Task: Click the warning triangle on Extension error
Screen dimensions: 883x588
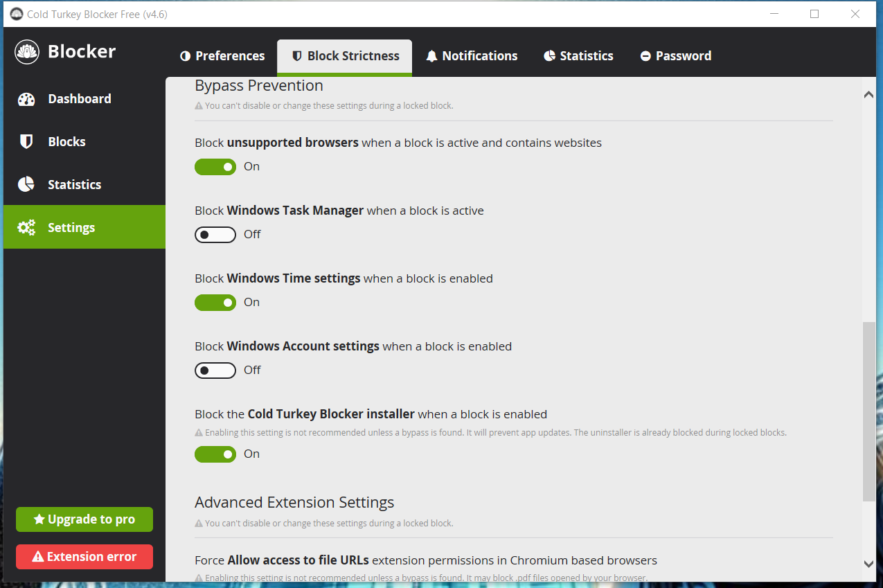Action: click(x=38, y=557)
